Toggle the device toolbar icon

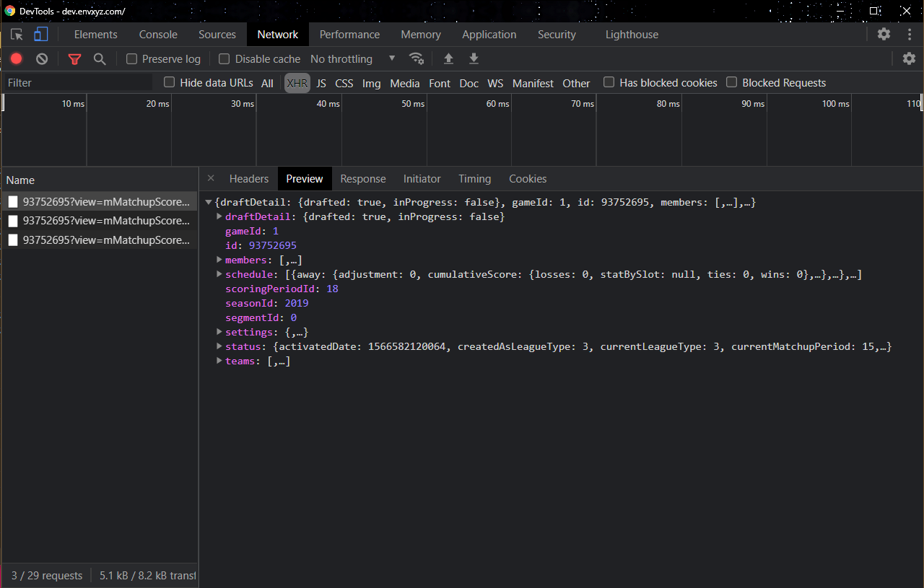click(41, 35)
